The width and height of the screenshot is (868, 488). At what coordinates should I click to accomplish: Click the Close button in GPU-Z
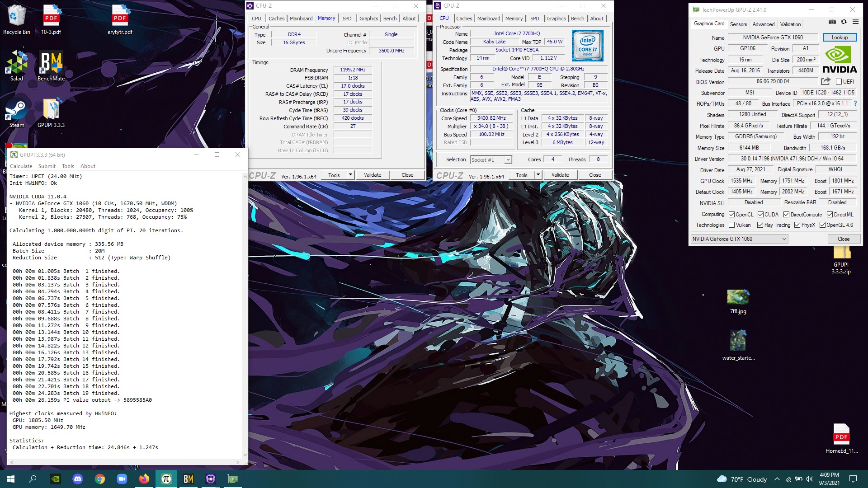tap(844, 239)
